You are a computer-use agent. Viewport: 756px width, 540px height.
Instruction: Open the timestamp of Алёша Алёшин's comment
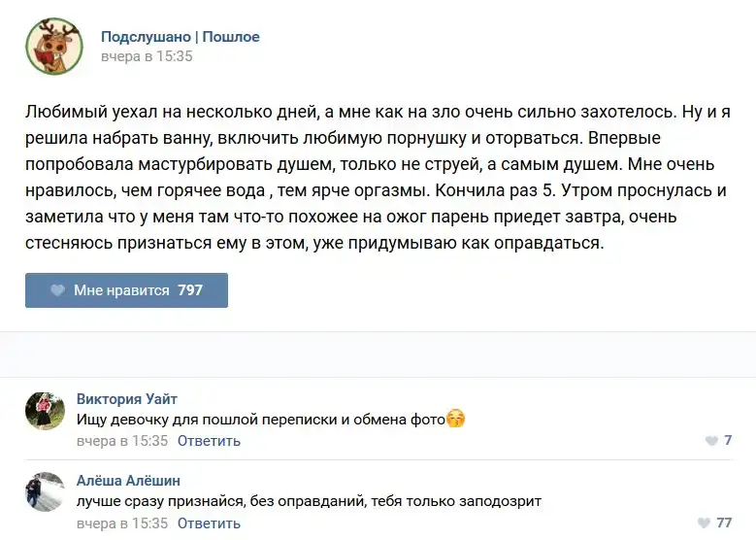pos(121,523)
